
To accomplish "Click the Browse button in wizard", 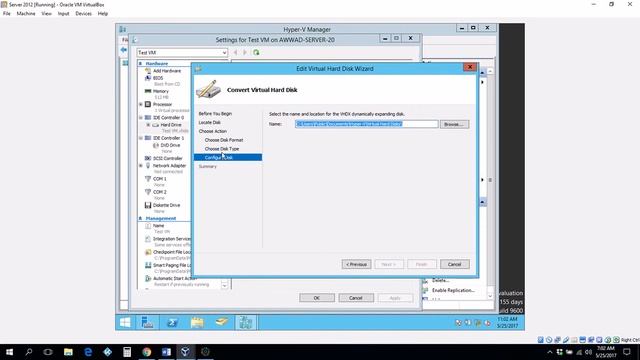I will (x=454, y=124).
